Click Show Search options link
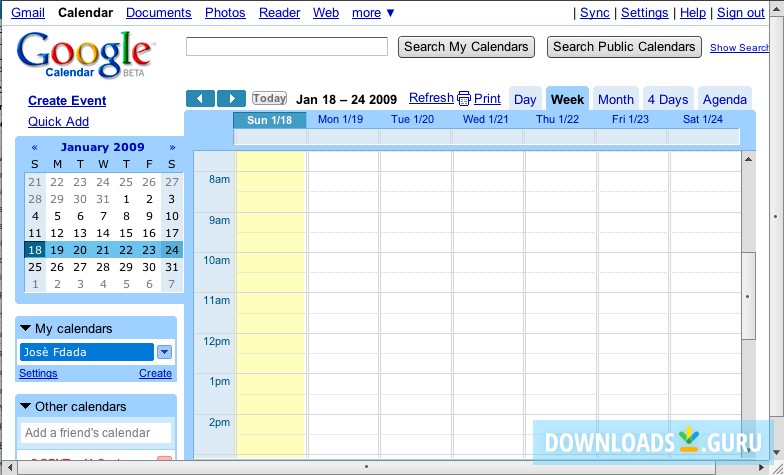784x475 pixels. tap(740, 48)
